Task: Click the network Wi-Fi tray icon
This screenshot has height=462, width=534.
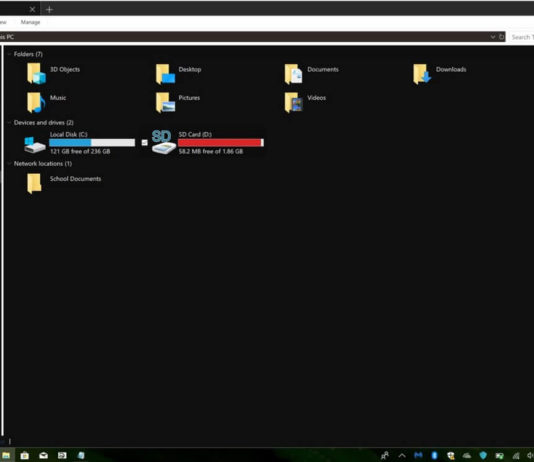Action: pos(516,455)
